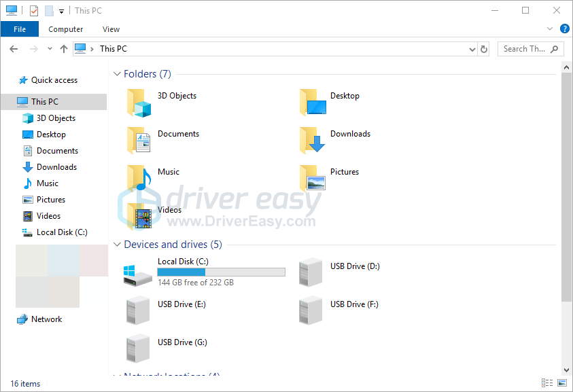The height and width of the screenshot is (392, 573).
Task: Select Local Disk (C:) drive icon
Action: (x=139, y=272)
